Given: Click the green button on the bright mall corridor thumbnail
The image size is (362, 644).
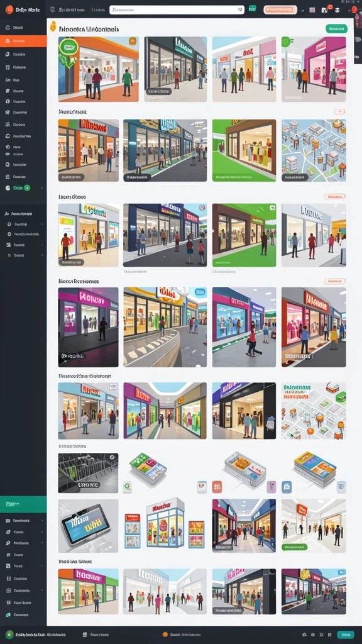Looking at the screenshot, I should (x=295, y=547).
